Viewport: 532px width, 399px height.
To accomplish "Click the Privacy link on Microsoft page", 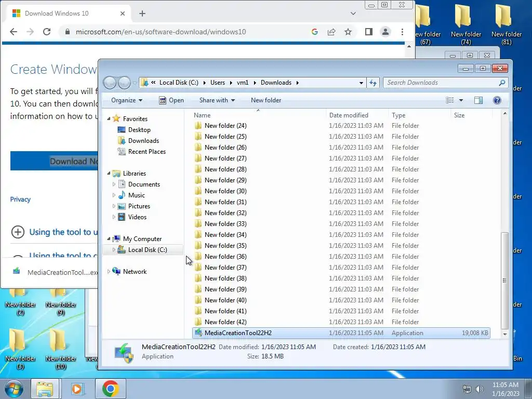I will (20, 199).
